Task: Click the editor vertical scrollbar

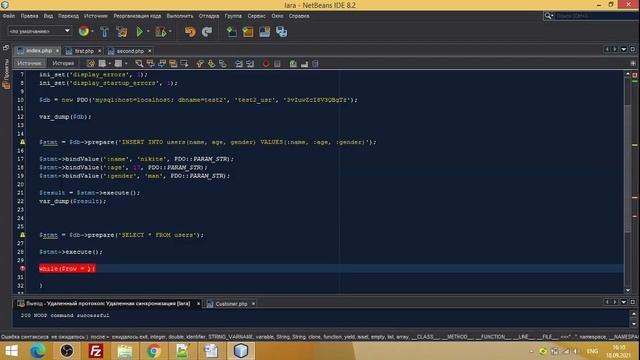Action: 627,182
